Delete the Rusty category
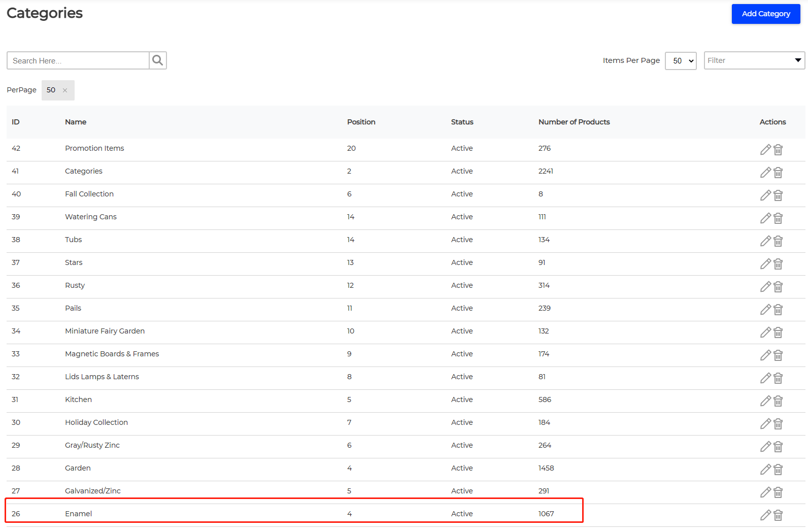Image resolution: width=808 pixels, height=532 pixels. pos(778,287)
